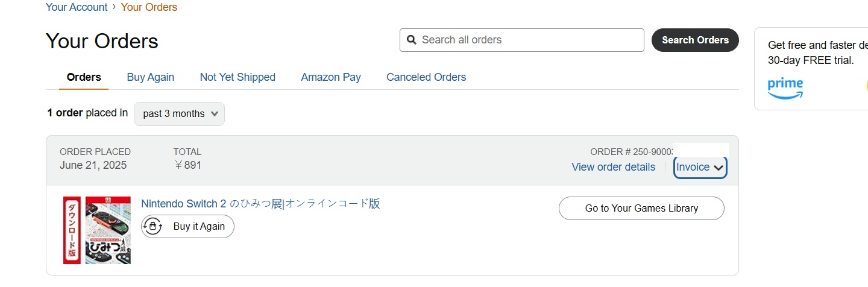Click the Prime logo

point(785,88)
